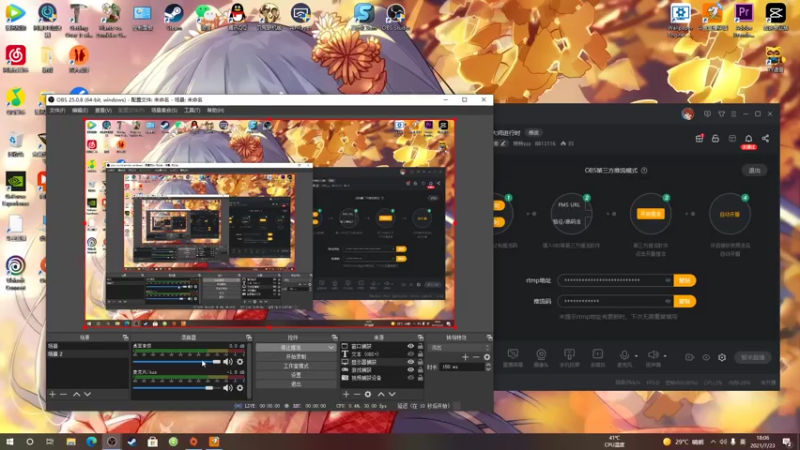Viewport: 800px width, 450px height.
Task: Move scene up with arrow icon
Action: pyautogui.click(x=77, y=394)
